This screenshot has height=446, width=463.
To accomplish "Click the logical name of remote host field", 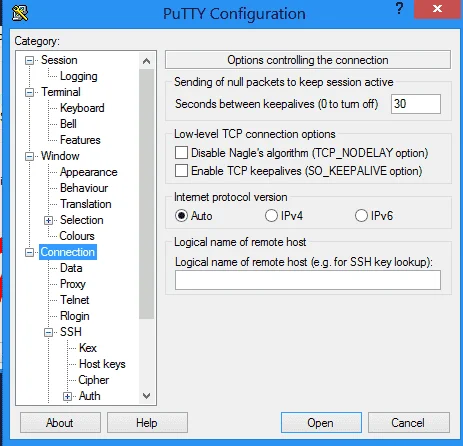I will [308, 280].
